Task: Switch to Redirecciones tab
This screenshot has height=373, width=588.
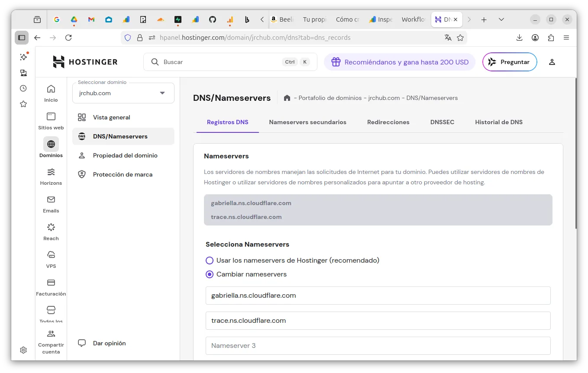Action: [x=388, y=122]
